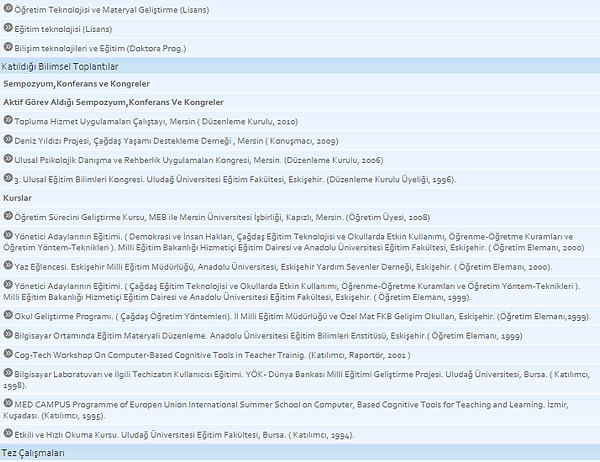Click Ulusal Psikolojik Danışma ve Rehberlik entry
The height and width of the screenshot is (462, 600).
pos(199,160)
